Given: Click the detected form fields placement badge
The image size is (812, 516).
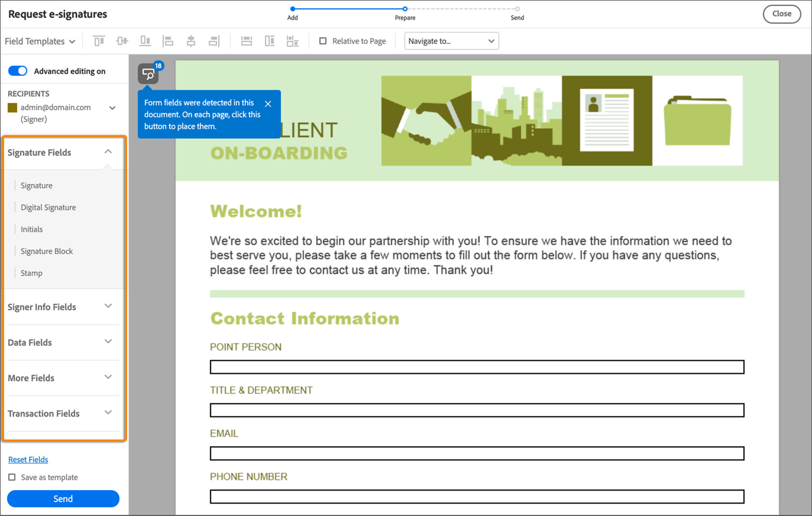Looking at the screenshot, I should (x=148, y=73).
